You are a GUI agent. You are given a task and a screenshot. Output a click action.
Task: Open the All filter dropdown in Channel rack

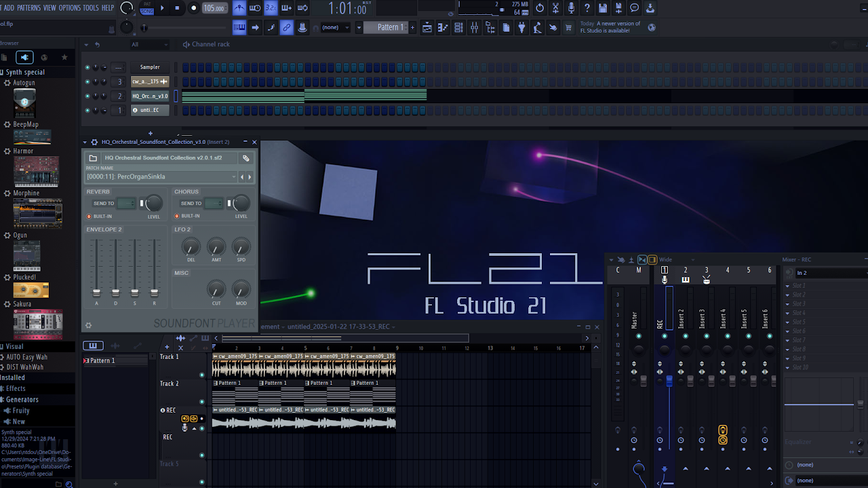point(150,43)
